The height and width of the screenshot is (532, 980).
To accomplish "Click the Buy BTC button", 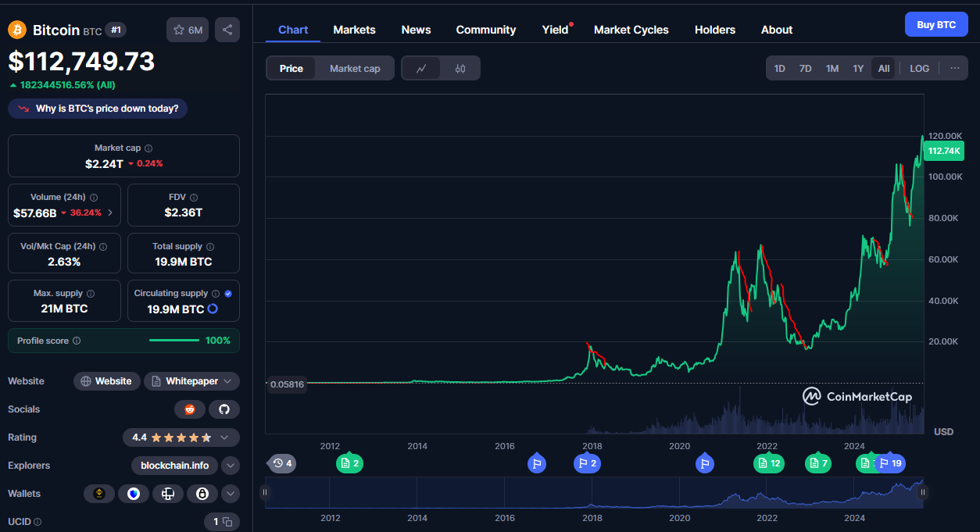I will point(936,24).
